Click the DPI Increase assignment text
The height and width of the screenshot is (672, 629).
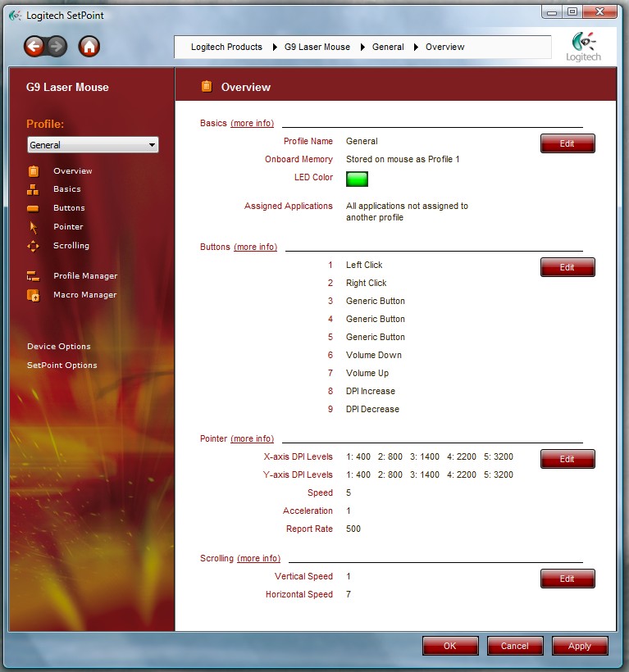(x=371, y=391)
